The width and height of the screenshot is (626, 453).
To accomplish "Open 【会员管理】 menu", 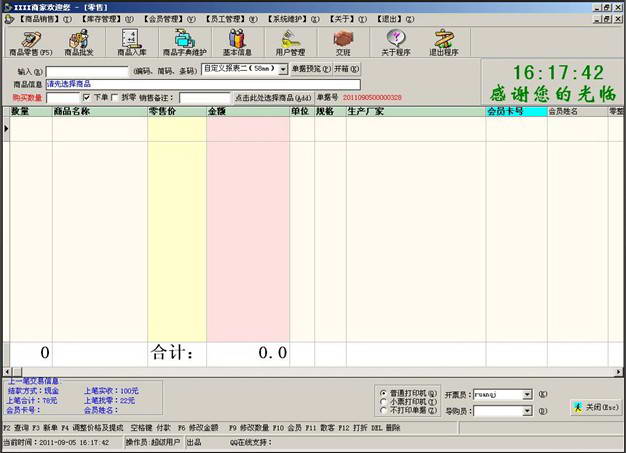I will 169,19.
